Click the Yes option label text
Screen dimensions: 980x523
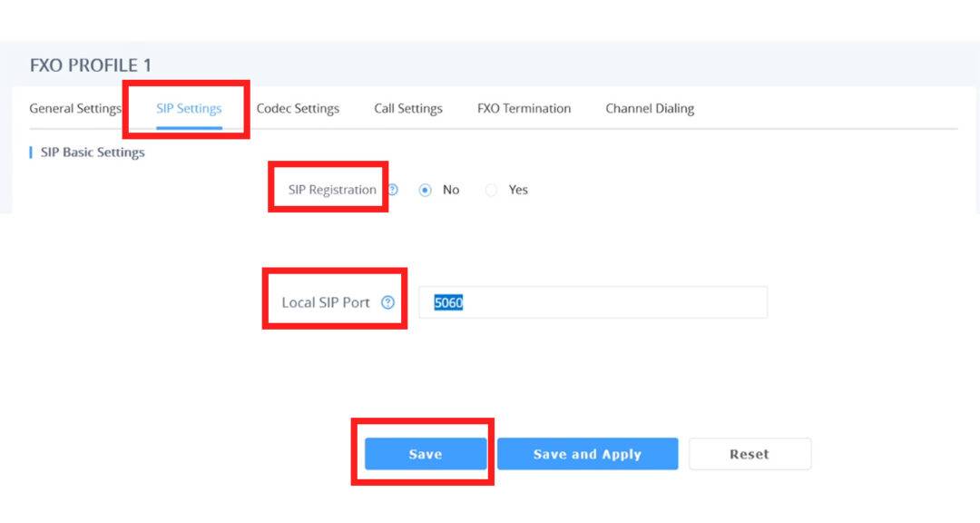517,190
